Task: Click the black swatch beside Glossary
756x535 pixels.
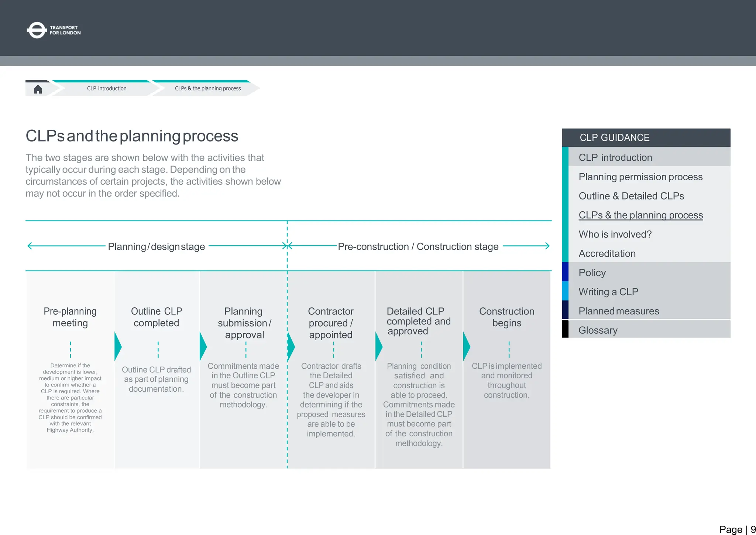Action: 565,329
